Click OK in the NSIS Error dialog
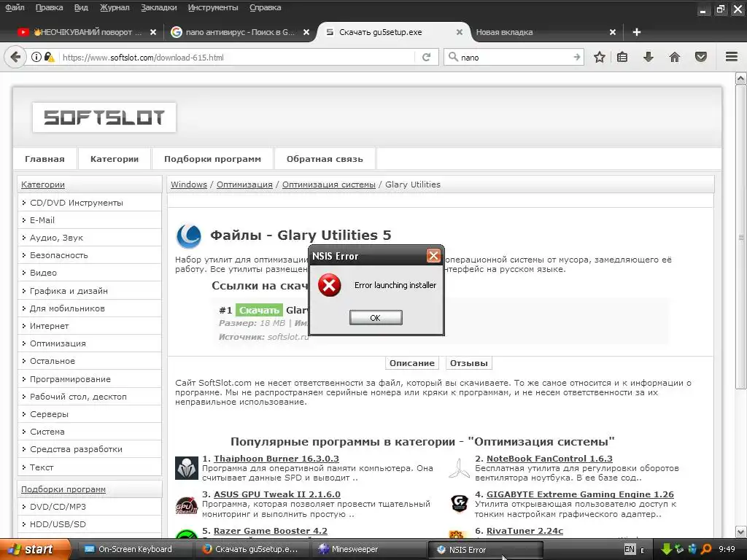Viewport: 747px width, 560px height. [376, 318]
